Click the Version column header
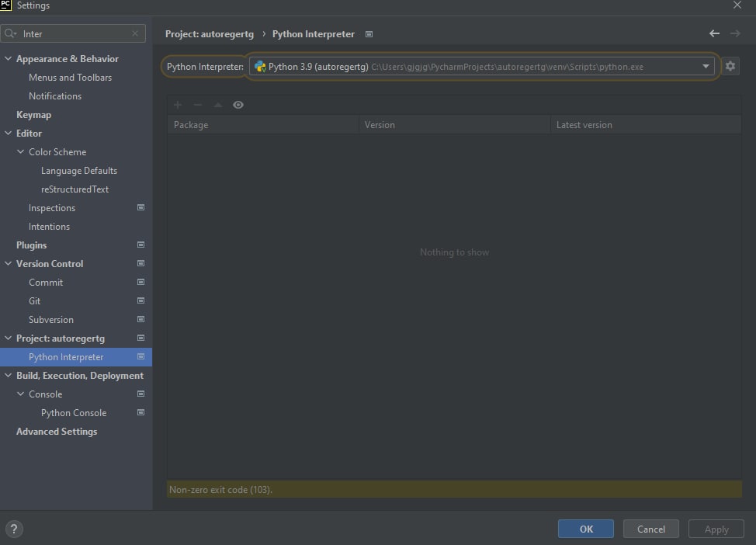This screenshot has width=756, height=545. (x=455, y=124)
